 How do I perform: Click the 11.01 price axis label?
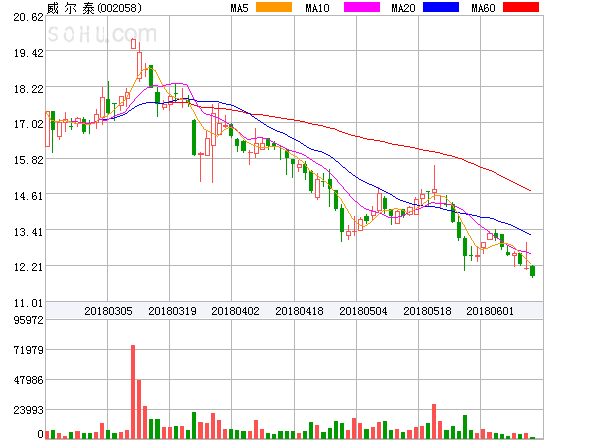28,303
